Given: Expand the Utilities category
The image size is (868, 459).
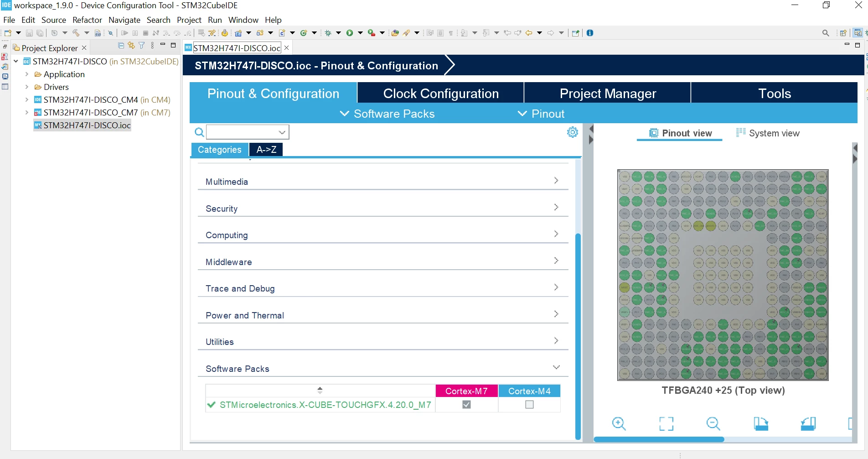Looking at the screenshot, I should (383, 341).
